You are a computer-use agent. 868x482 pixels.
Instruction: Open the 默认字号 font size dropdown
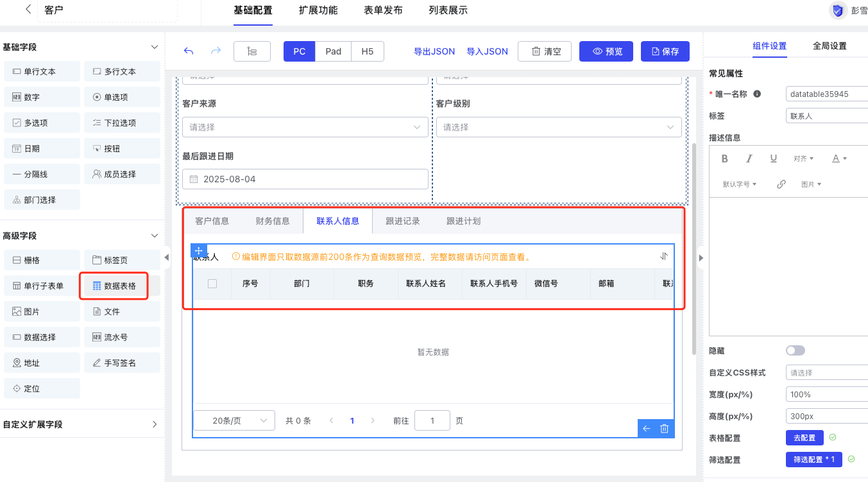click(x=740, y=184)
